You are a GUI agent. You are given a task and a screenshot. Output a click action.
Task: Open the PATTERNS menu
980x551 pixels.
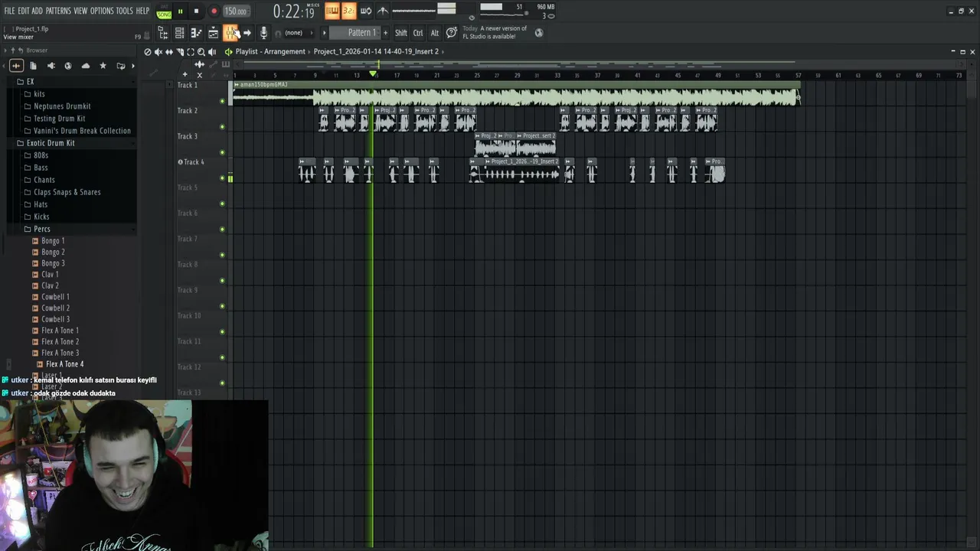[x=58, y=11]
